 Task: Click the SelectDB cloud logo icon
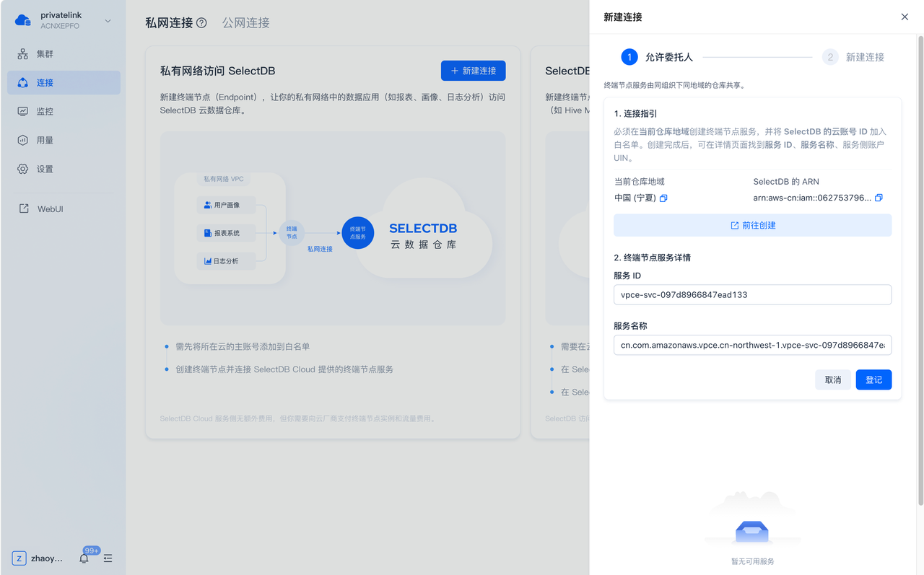(x=23, y=20)
